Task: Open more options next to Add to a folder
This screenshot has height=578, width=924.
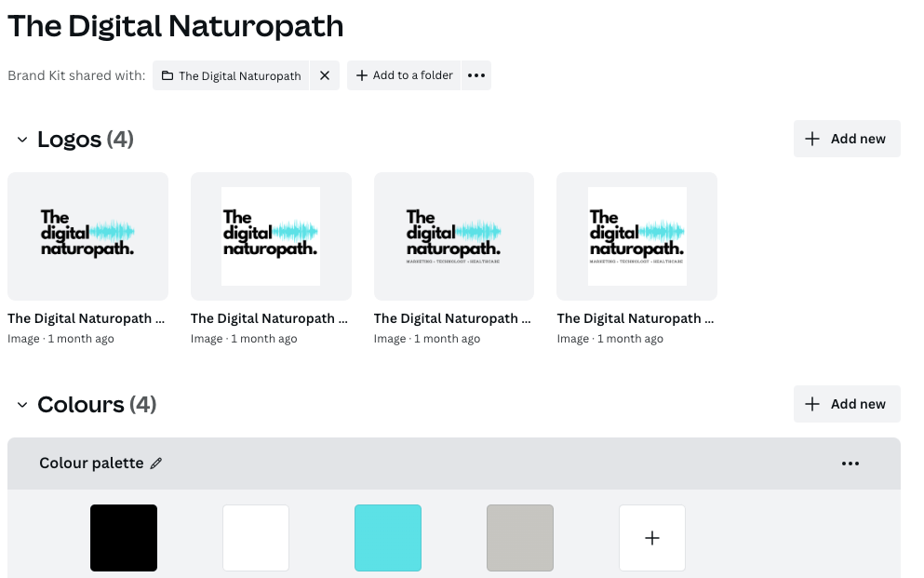Action: pyautogui.click(x=476, y=75)
